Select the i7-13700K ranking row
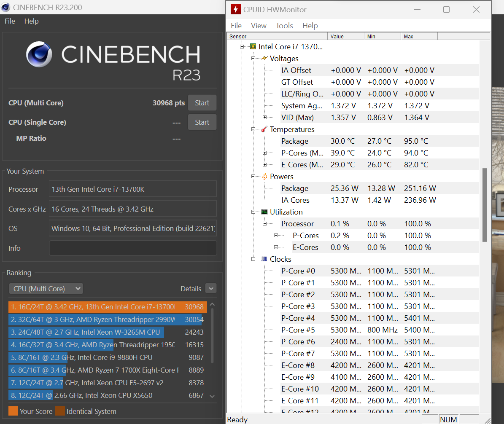Image resolution: width=504 pixels, height=424 pixels. [x=108, y=307]
